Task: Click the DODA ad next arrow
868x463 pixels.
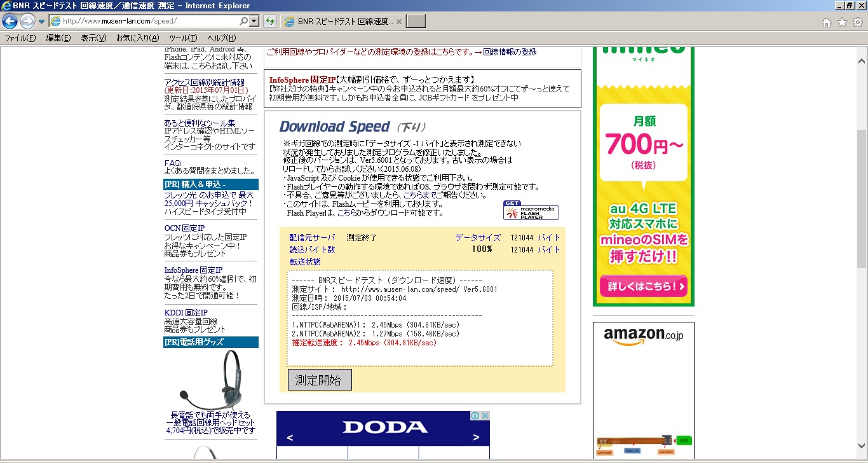Action: point(477,438)
